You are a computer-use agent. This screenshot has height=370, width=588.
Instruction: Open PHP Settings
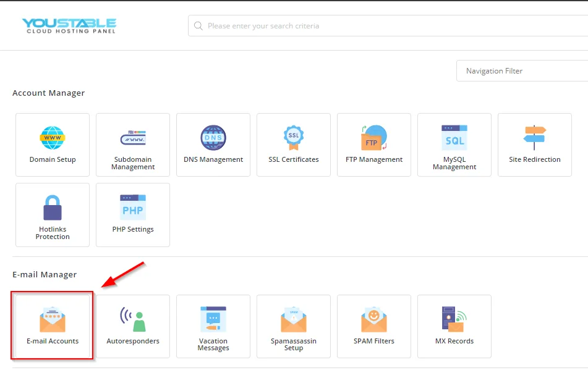coord(133,215)
